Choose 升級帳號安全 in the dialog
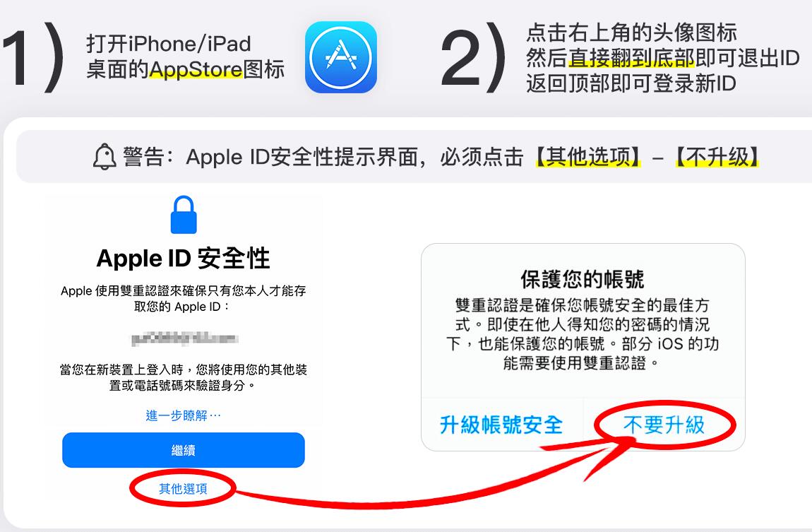The height and width of the screenshot is (532, 812). click(x=501, y=425)
